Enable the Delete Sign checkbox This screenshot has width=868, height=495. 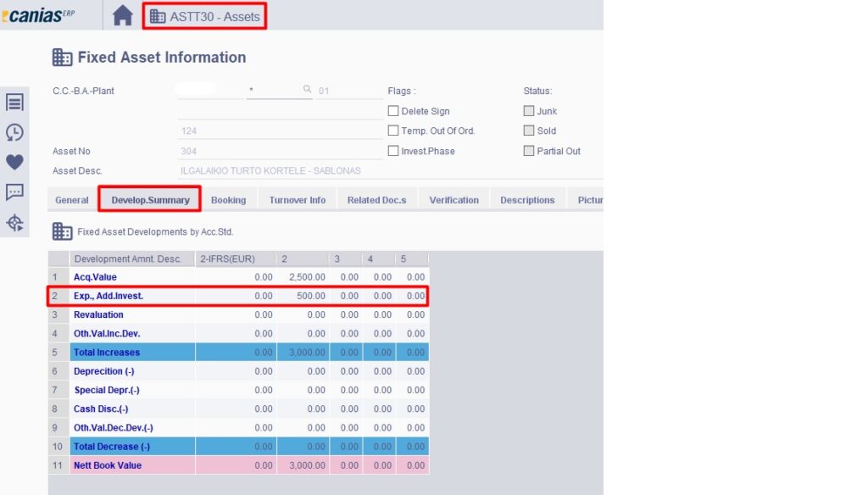393,111
